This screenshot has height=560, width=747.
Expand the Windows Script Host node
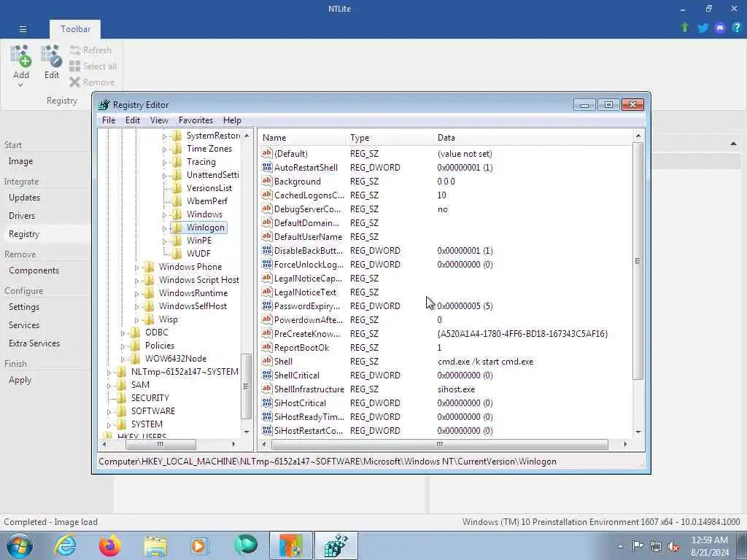(136, 281)
